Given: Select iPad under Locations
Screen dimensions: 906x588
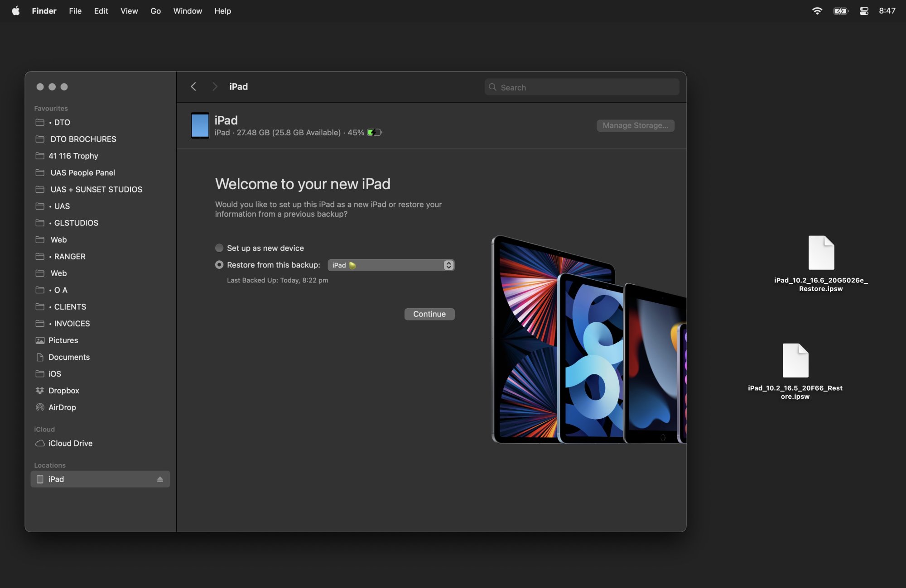Looking at the screenshot, I should 100,479.
